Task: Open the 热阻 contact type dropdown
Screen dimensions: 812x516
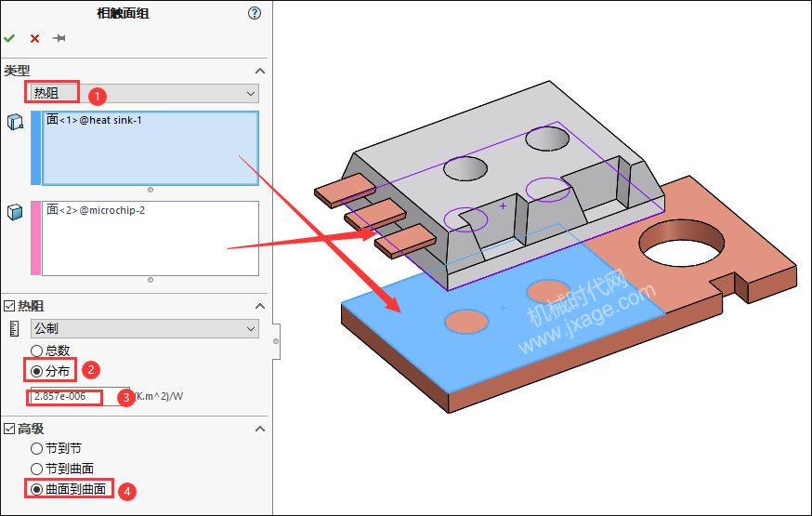Action: coord(145,93)
